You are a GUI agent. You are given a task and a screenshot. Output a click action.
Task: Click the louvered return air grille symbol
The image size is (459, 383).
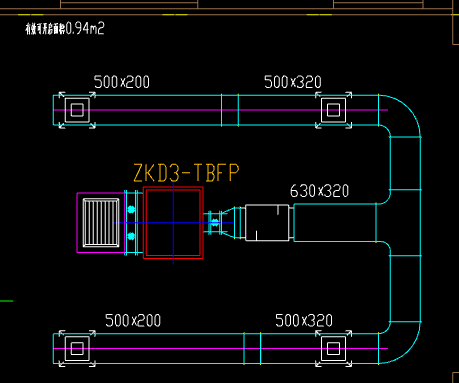(101, 223)
